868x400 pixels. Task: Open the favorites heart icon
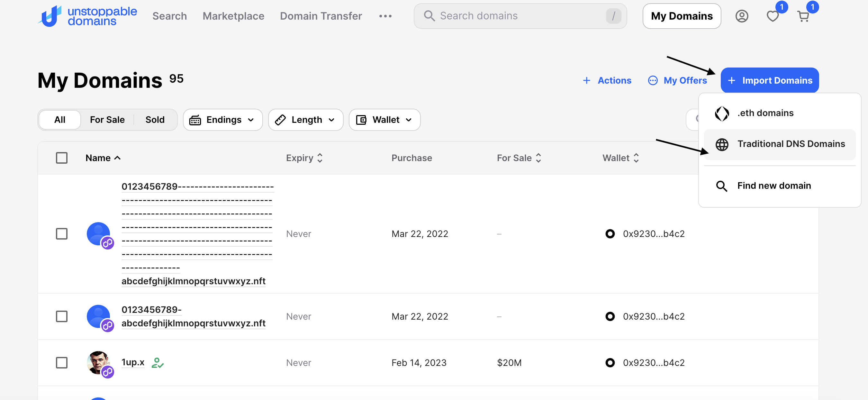pos(772,16)
